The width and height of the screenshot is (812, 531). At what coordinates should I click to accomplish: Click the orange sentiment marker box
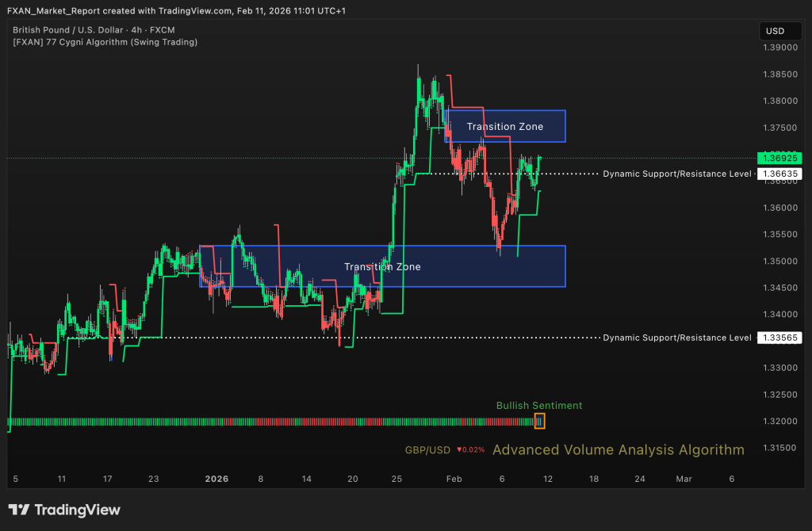(x=540, y=421)
